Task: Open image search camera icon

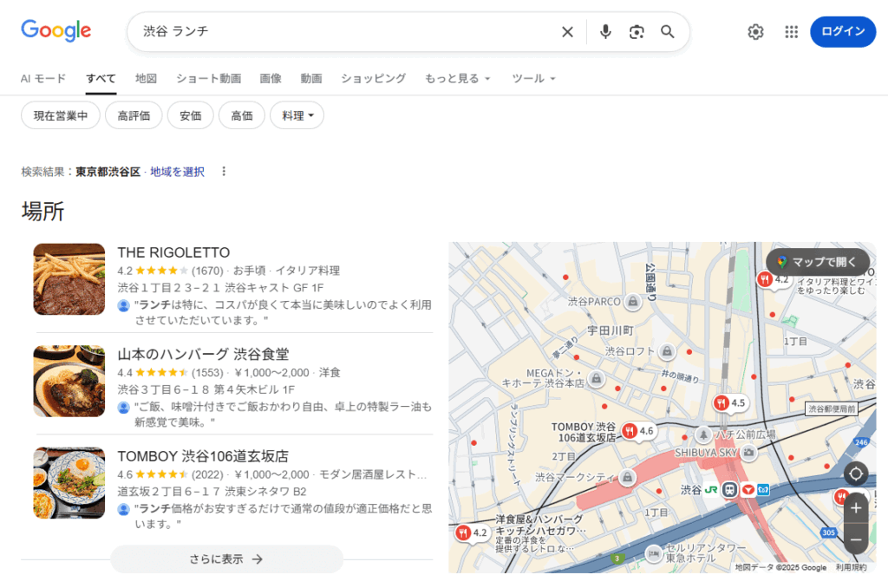Action: 637,32
